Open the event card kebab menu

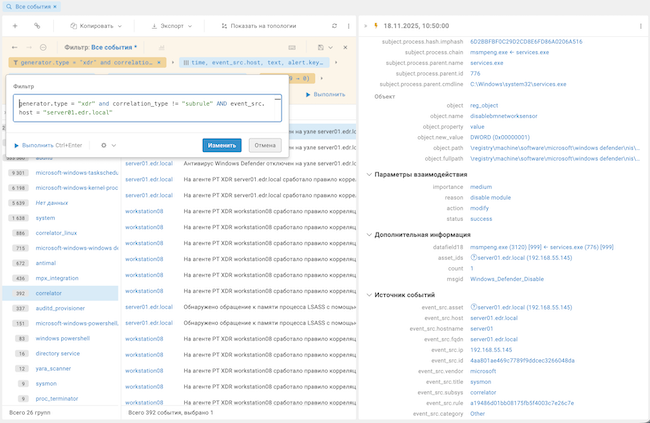tap(641, 26)
